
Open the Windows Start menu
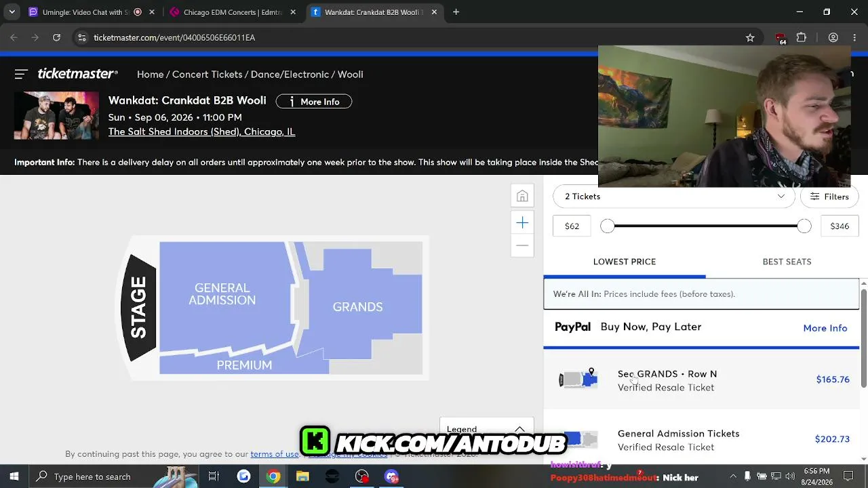pyautogui.click(x=14, y=476)
